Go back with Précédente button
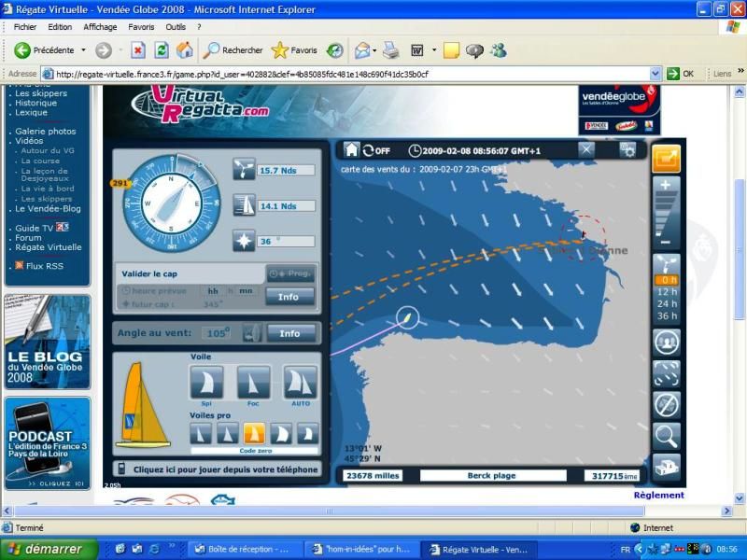The width and height of the screenshot is (747, 560). (44, 50)
